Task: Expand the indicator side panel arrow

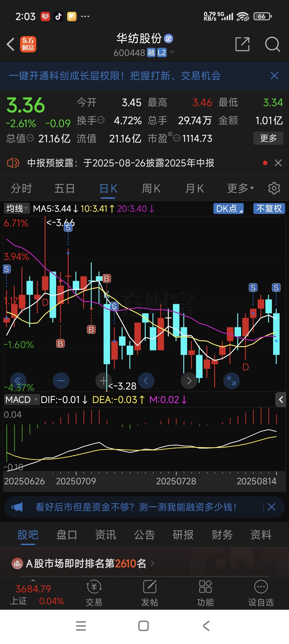Action: (281, 399)
